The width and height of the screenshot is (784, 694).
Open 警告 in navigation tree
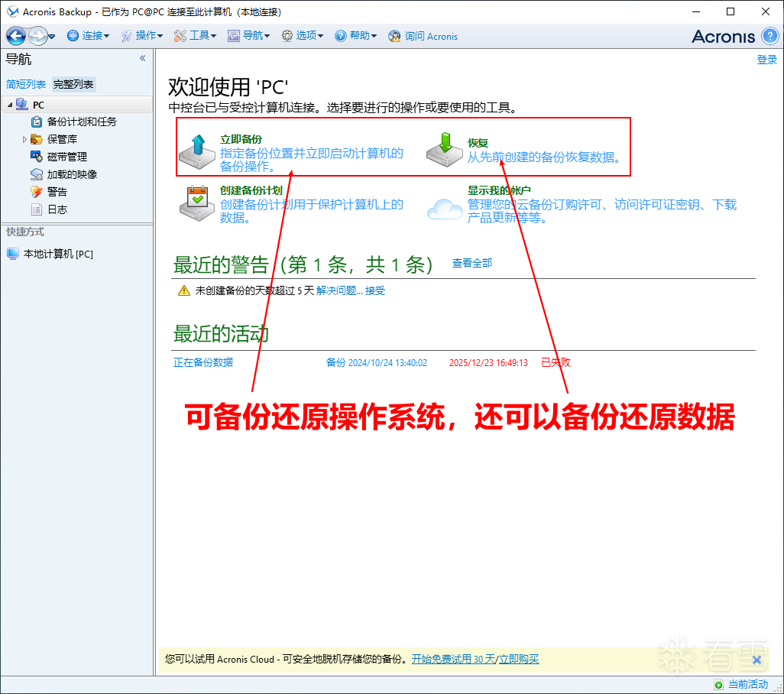[x=57, y=192]
